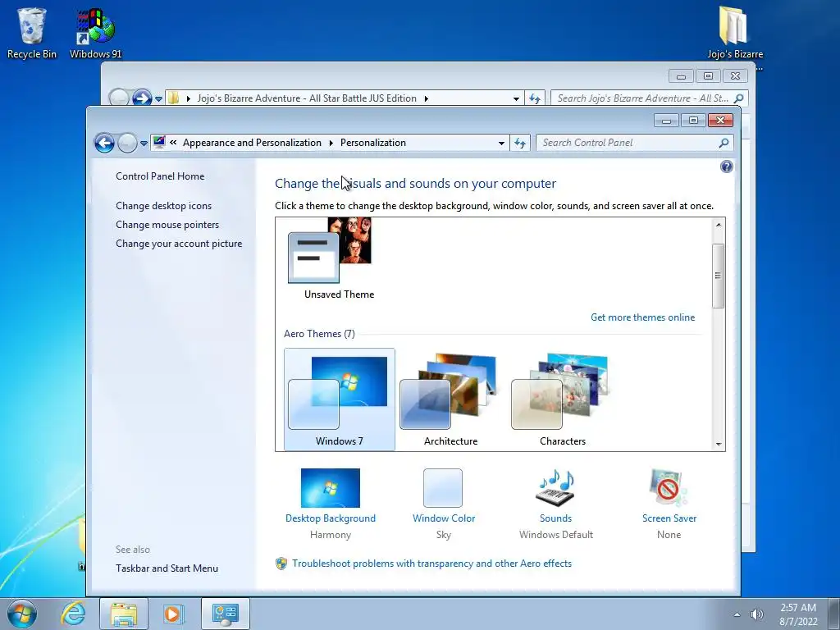Viewport: 840px width, 630px height.
Task: Open Change mouse pointers
Action: tap(167, 225)
